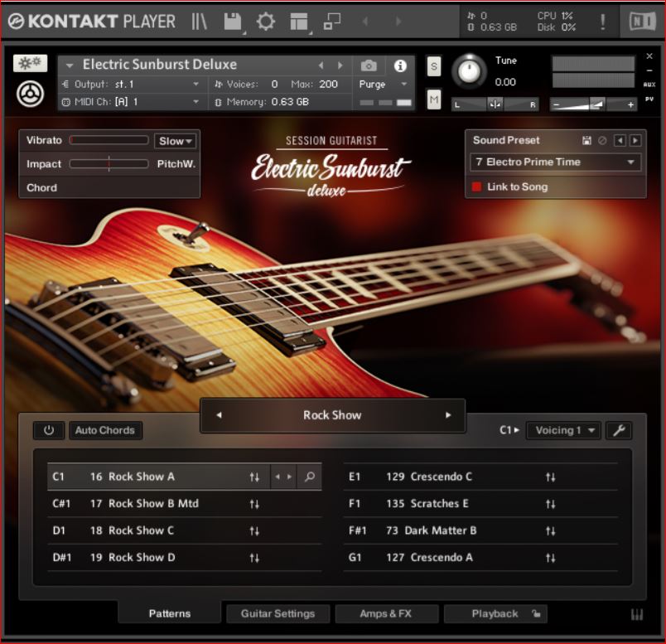Screen dimensions: 666x644
Task: Click the circular instrument logo icon
Action: click(30, 93)
